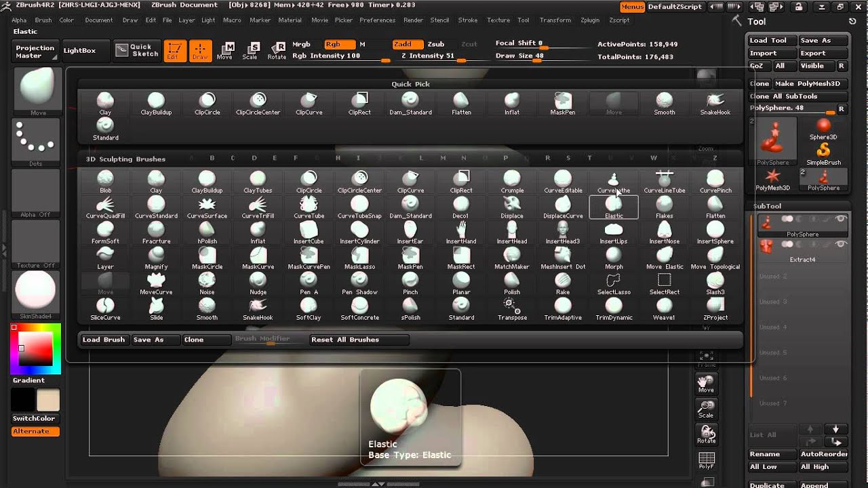
Task: Open the Alpha Off selector
Action: pyautogui.click(x=36, y=193)
